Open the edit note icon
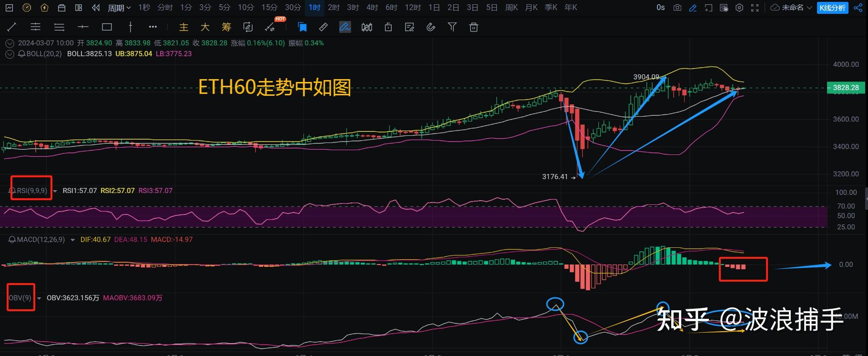The height and width of the screenshot is (356, 868). pos(410,27)
